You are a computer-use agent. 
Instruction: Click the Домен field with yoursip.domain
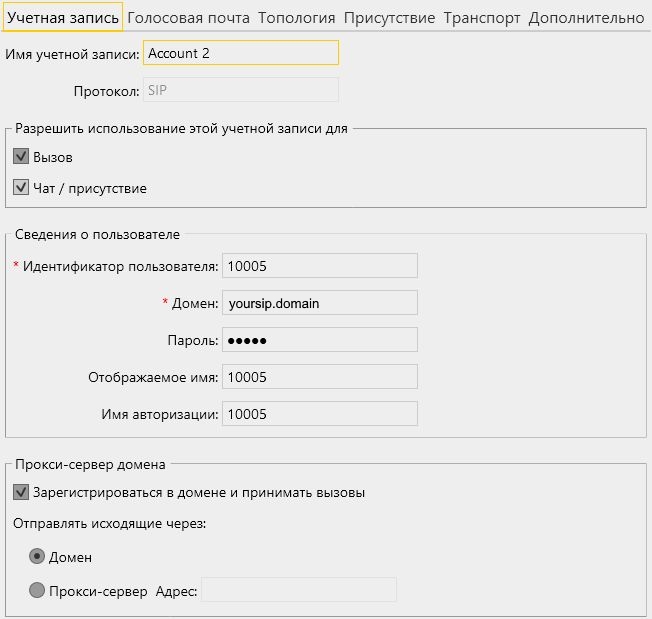pos(319,303)
